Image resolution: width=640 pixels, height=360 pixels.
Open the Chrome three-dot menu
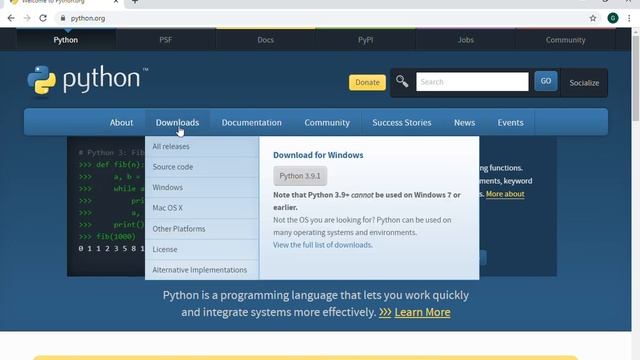pos(629,18)
